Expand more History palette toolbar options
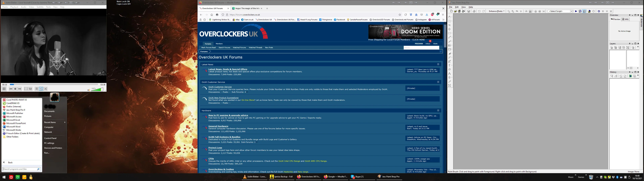This screenshot has height=181, width=644. [638, 75]
